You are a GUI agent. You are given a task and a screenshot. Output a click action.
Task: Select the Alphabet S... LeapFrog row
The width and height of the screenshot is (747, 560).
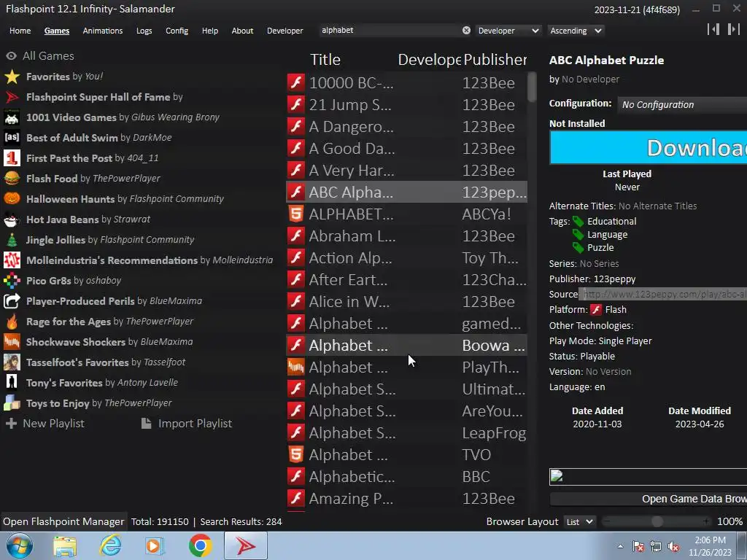coord(407,433)
